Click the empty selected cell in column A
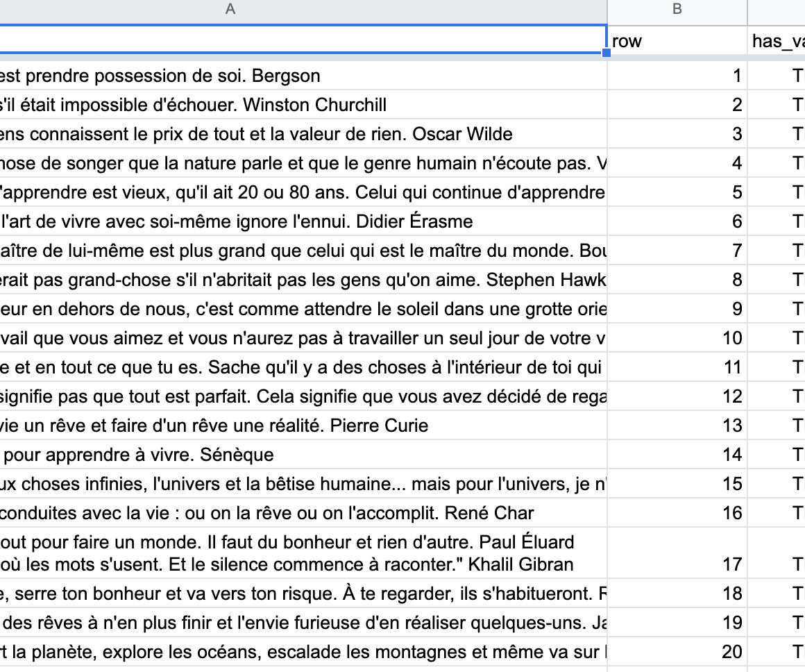This screenshot has height=672, width=805. [303, 38]
